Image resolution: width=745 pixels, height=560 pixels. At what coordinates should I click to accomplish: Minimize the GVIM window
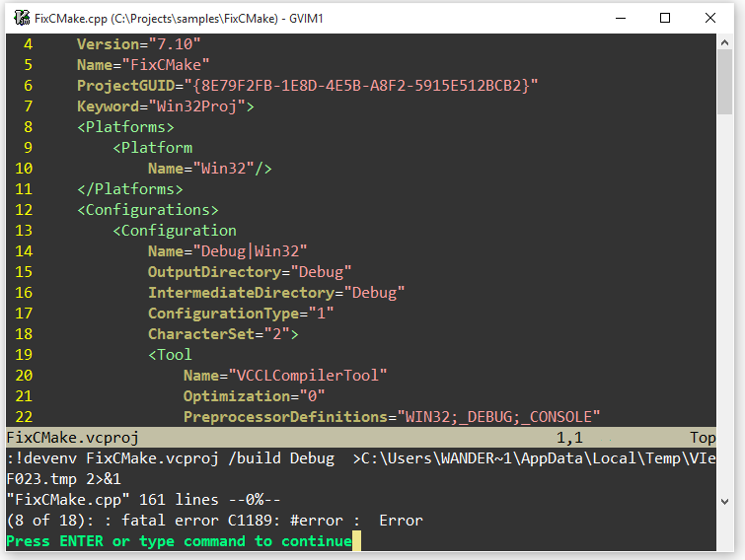[621, 17]
